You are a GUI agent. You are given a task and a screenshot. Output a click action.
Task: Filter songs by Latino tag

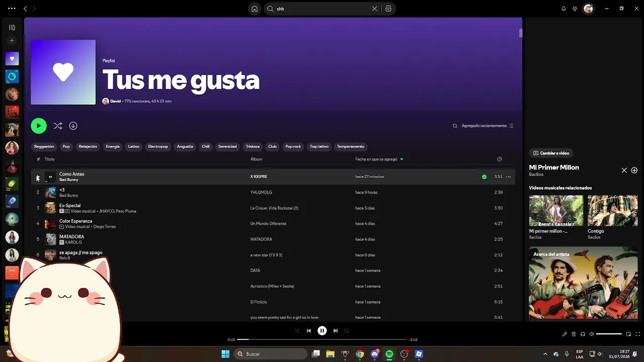click(133, 146)
